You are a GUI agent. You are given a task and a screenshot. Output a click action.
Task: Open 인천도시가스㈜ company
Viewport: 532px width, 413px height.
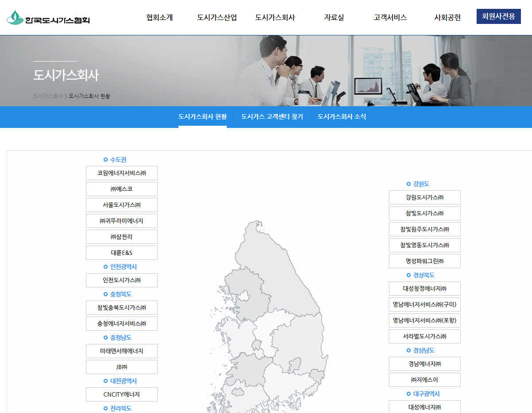[x=122, y=280]
